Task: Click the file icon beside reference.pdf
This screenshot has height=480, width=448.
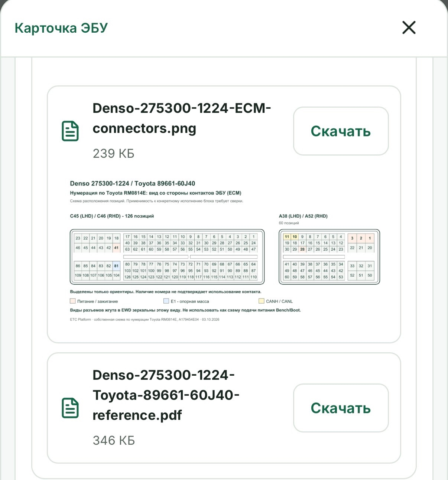Action: pos(70,408)
